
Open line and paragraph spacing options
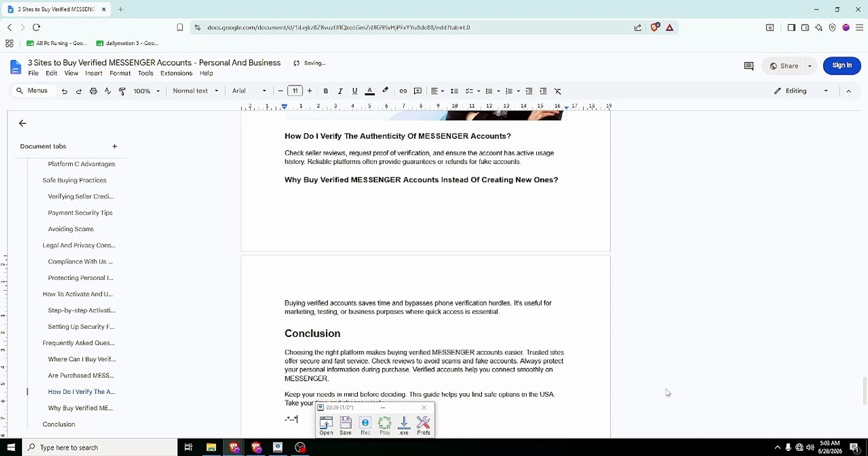point(454,91)
